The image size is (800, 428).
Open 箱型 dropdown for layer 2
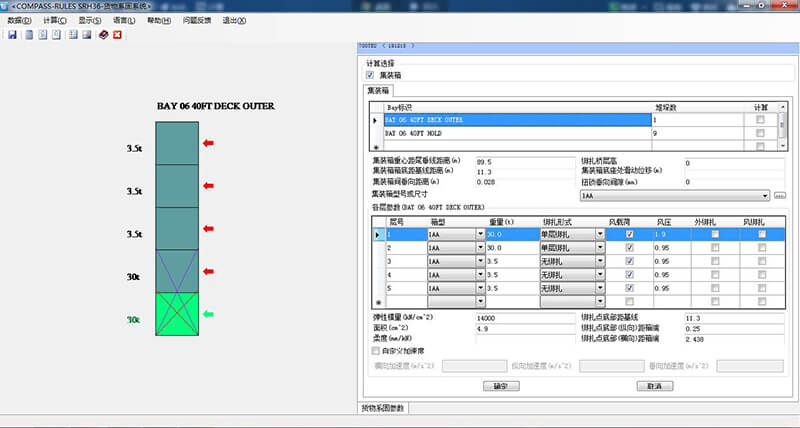480,247
